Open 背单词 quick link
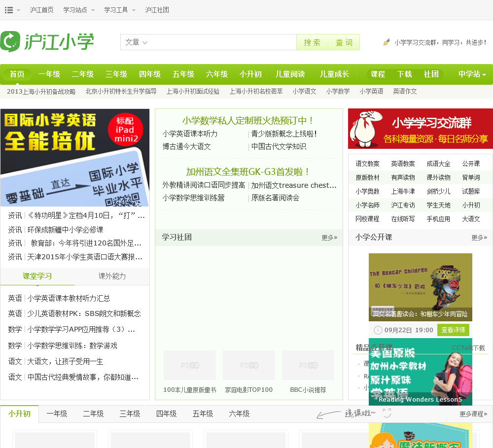493x448 pixels. 471,177
